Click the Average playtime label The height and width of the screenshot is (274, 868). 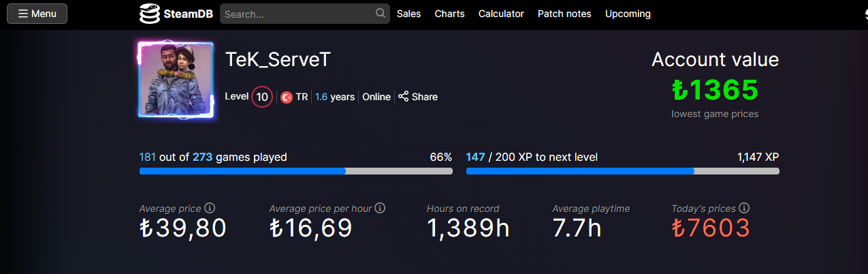[x=591, y=209]
